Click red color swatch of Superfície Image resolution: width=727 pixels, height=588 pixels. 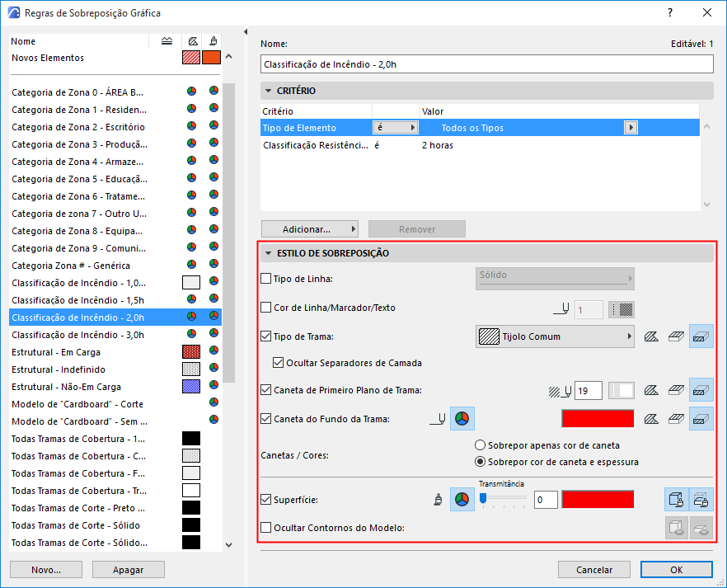[598, 500]
